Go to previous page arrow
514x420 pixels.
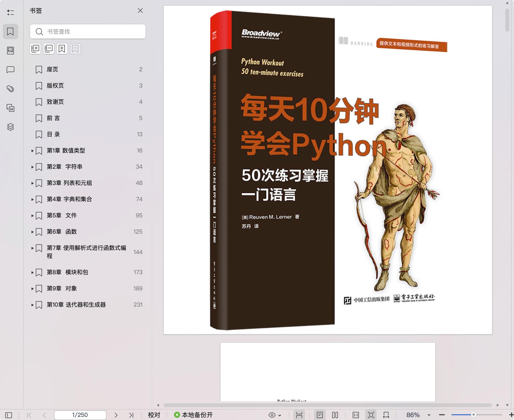coord(44,415)
